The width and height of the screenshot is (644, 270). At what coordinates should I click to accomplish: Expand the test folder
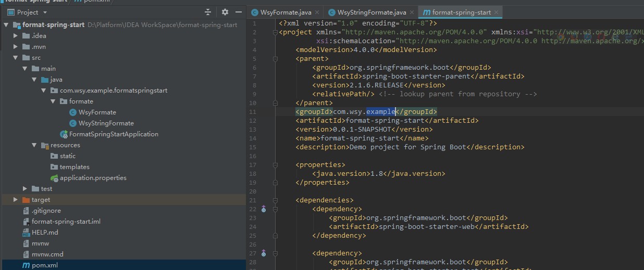(x=25, y=189)
